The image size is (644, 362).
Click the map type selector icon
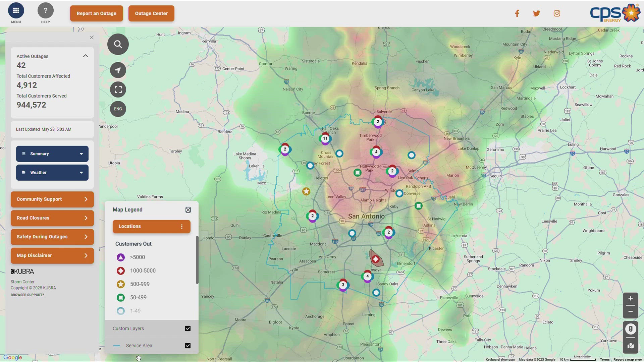coord(631,346)
